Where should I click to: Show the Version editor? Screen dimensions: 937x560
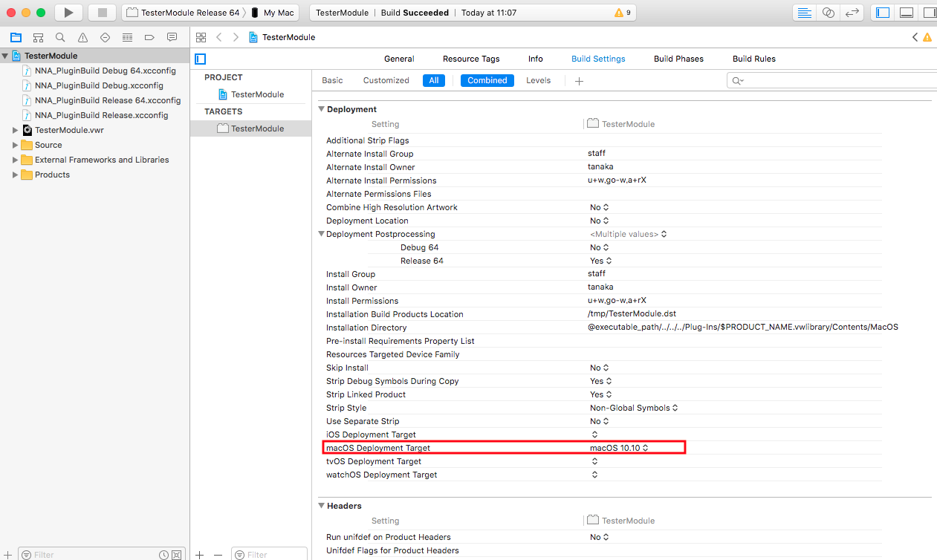tap(852, 13)
